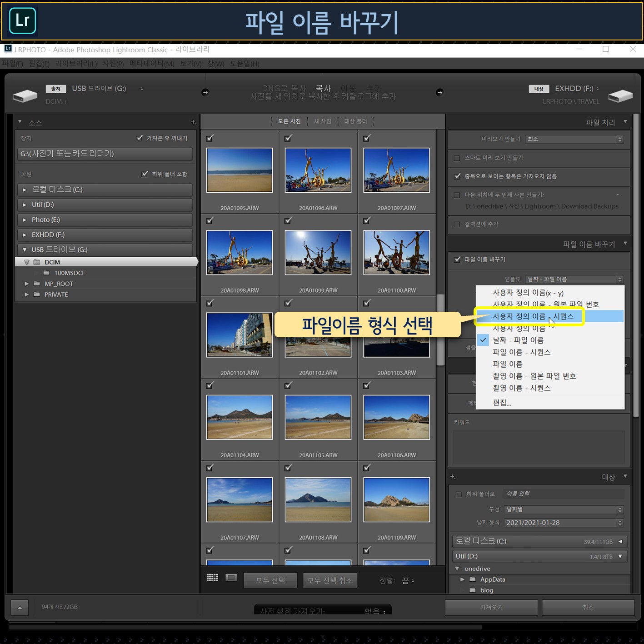644x644 pixels.
Task: Click plus icon in 대상 panel header
Action: point(453,477)
